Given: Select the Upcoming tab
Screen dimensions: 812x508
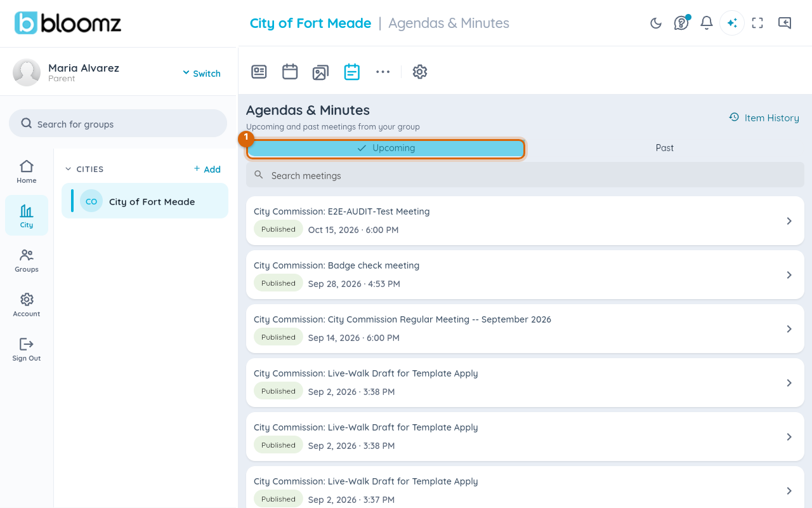Looking at the screenshot, I should [x=386, y=148].
